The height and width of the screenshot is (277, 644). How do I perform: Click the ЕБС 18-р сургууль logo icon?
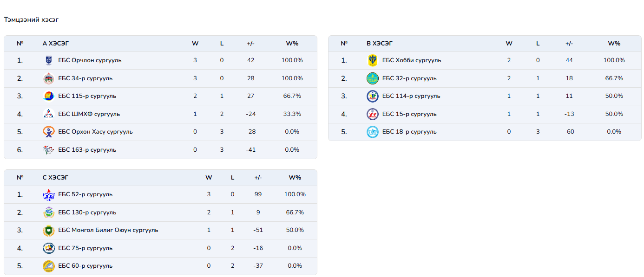click(372, 132)
